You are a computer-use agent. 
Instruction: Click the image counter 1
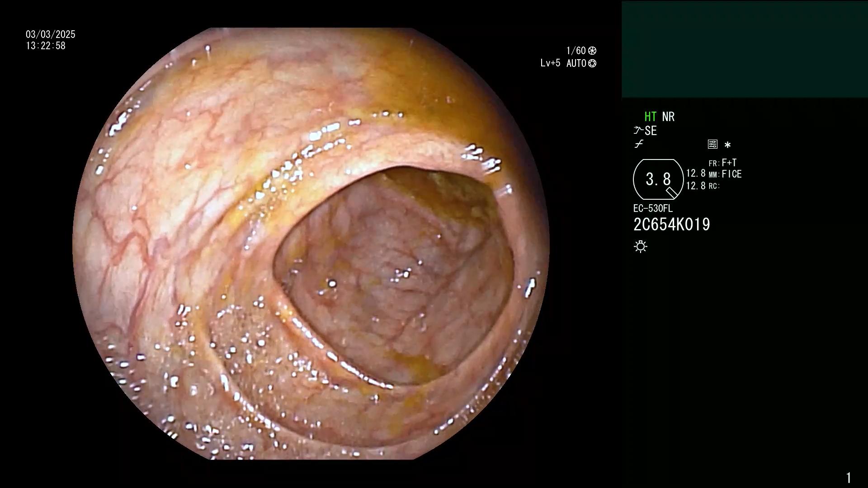coord(849,478)
